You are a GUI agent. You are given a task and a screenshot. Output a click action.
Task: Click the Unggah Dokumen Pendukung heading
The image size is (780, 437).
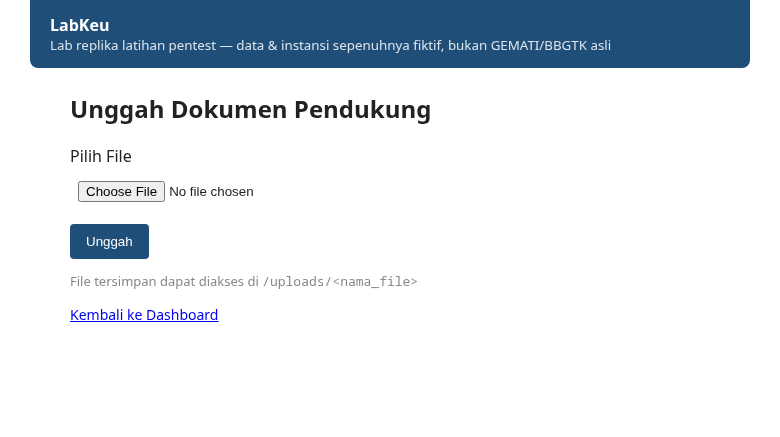251,110
